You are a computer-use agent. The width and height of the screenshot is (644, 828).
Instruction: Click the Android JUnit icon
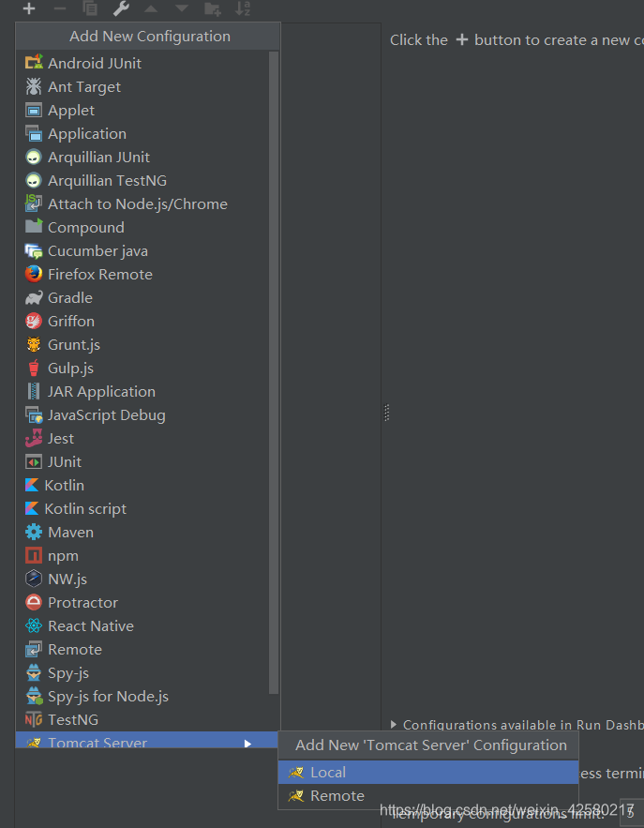click(x=34, y=63)
